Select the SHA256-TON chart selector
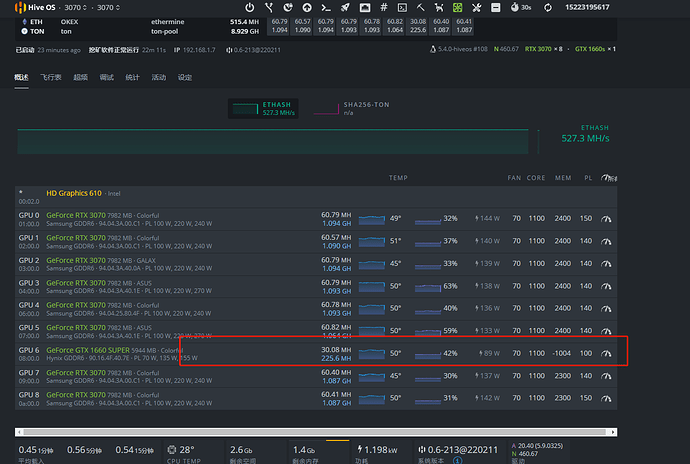The width and height of the screenshot is (690, 464). pos(352,108)
